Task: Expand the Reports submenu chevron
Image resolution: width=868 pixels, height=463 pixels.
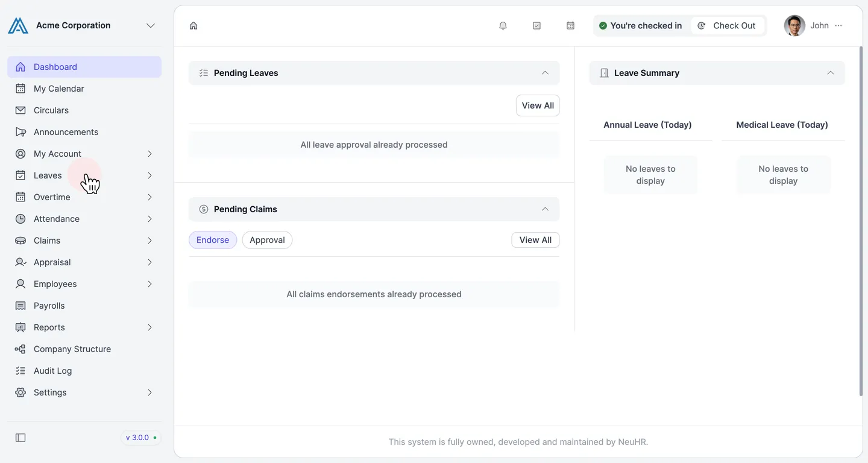Action: click(x=149, y=327)
